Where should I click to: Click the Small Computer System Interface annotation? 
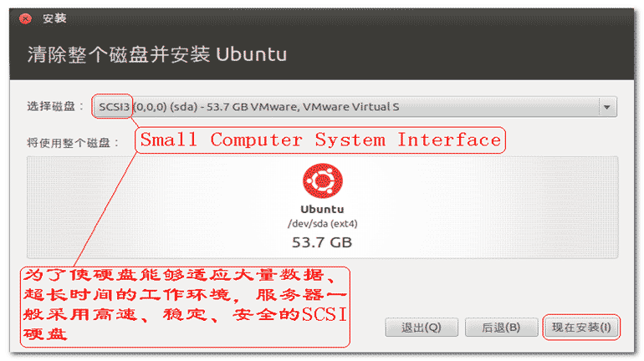tap(320, 140)
